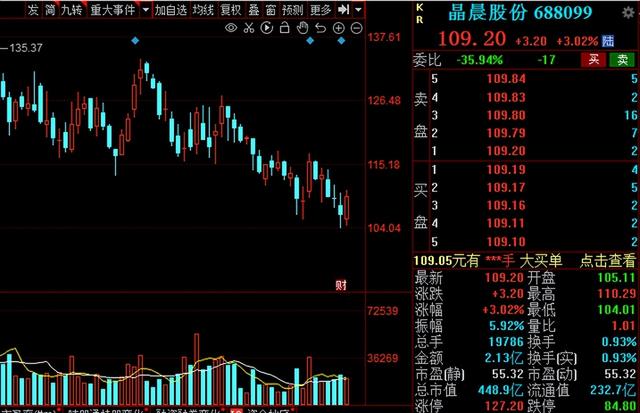The image size is (640, 413).
Task: Click the 跌停 price 84.80
Action: click(x=620, y=406)
